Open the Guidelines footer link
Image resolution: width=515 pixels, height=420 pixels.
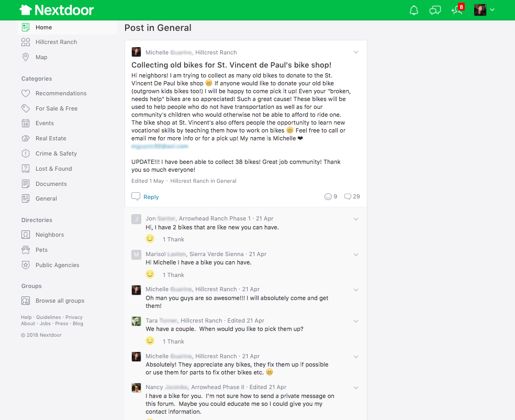(x=49, y=317)
